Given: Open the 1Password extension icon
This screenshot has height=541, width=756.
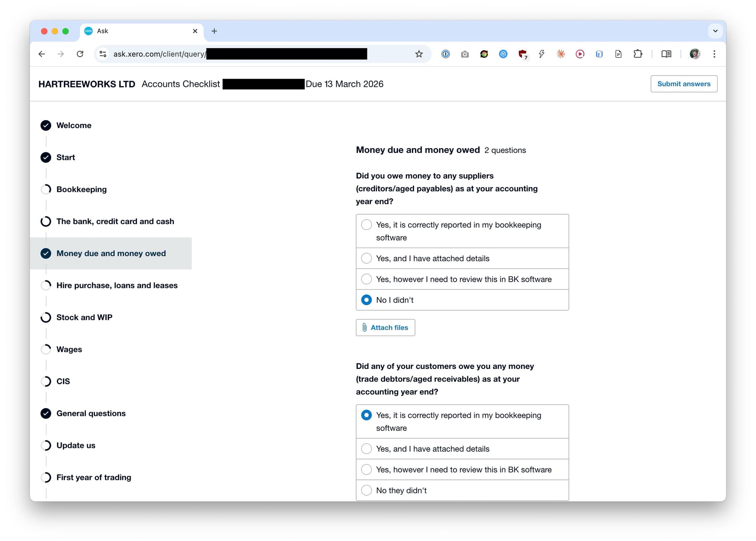Looking at the screenshot, I should 446,54.
